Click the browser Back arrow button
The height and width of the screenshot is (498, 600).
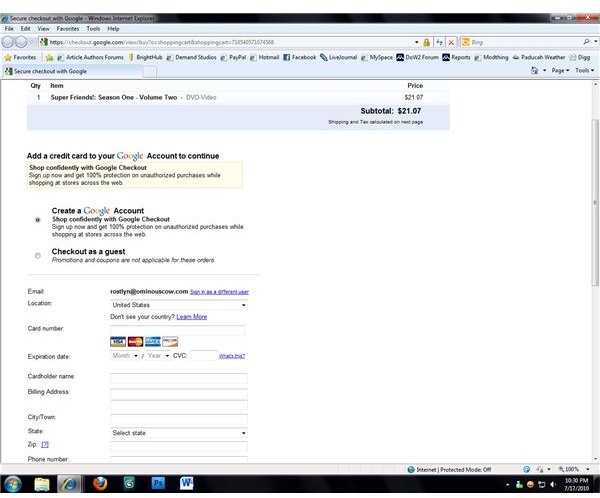pyautogui.click(x=8, y=42)
